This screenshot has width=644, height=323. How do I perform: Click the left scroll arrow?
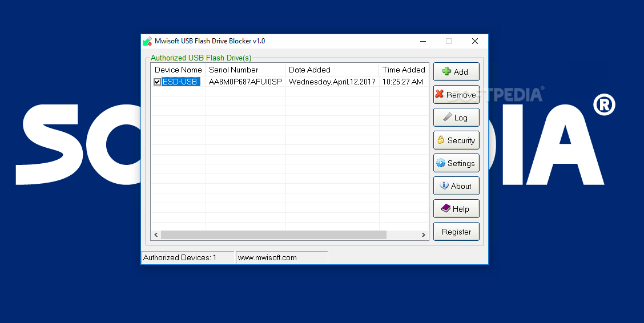click(x=156, y=235)
